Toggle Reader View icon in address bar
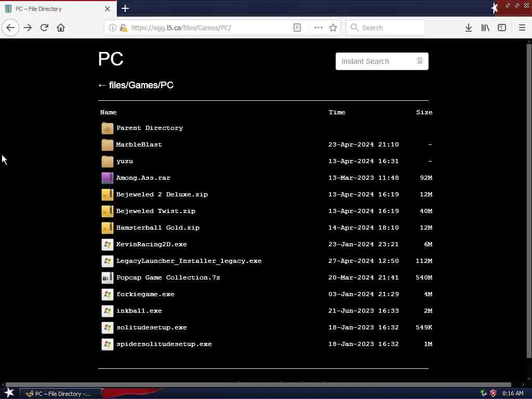 (297, 28)
